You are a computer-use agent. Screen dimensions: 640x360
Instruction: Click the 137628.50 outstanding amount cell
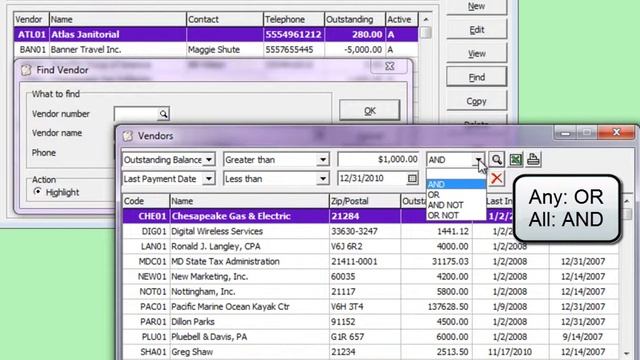click(x=436, y=307)
